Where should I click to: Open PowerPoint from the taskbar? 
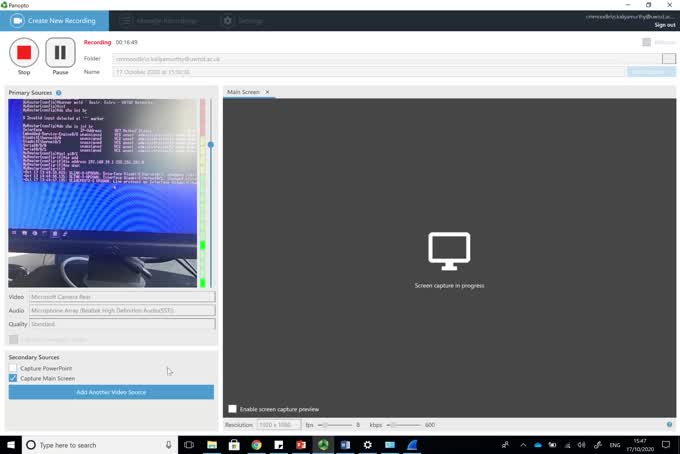click(299, 444)
